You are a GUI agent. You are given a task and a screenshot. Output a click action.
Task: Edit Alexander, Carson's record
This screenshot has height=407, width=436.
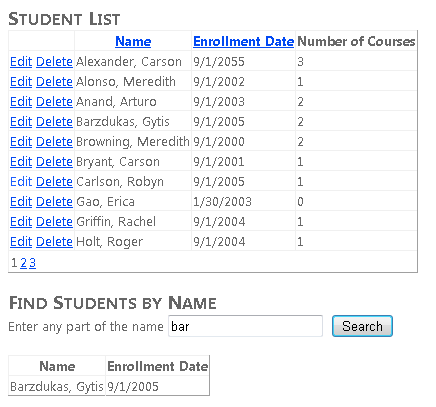click(x=21, y=62)
